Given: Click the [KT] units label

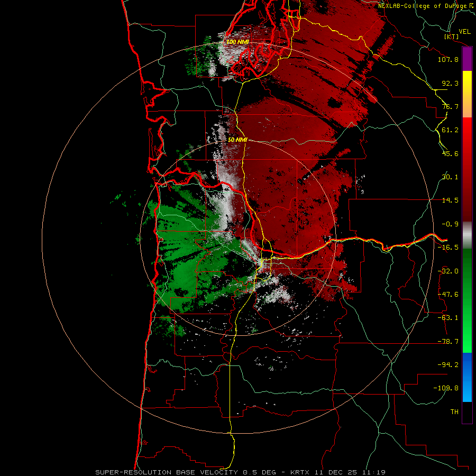Looking at the screenshot, I should [451, 36].
